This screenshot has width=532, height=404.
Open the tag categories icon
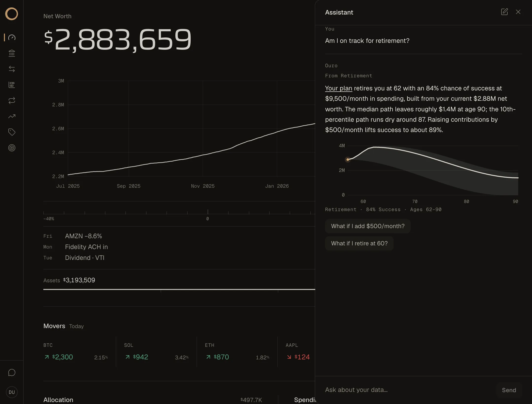[12, 132]
